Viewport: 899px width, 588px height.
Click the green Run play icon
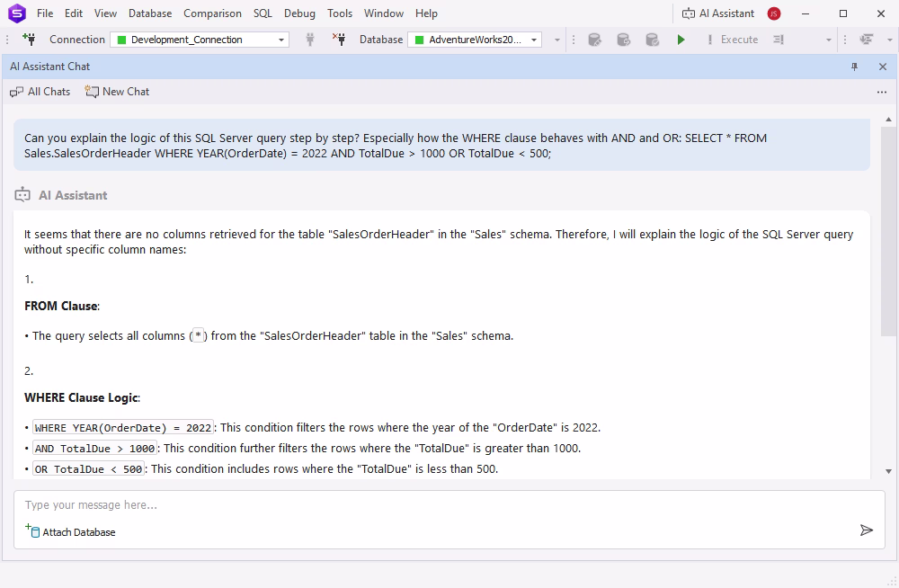(x=681, y=40)
